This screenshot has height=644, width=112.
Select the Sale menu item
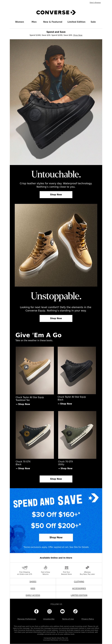pos(93,22)
